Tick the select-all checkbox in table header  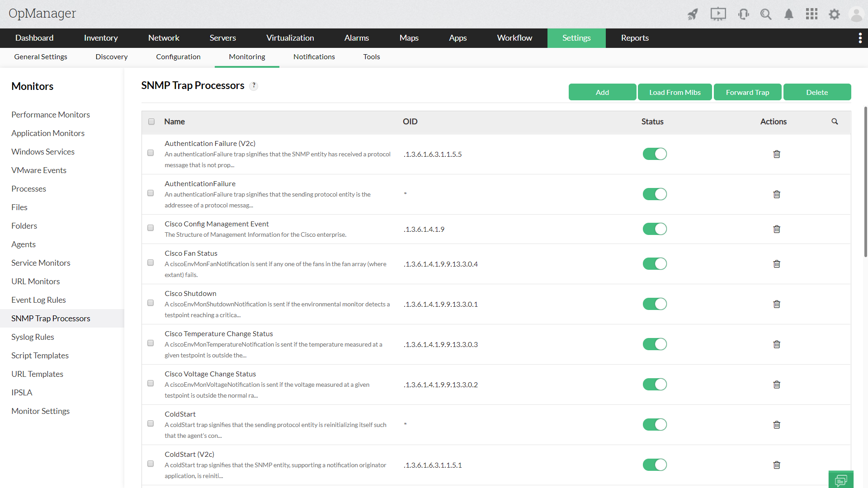[151, 122]
